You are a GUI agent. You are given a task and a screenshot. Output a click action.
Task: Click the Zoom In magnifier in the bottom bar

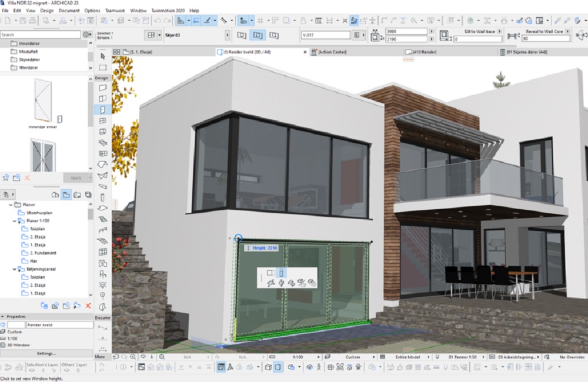tap(133, 357)
